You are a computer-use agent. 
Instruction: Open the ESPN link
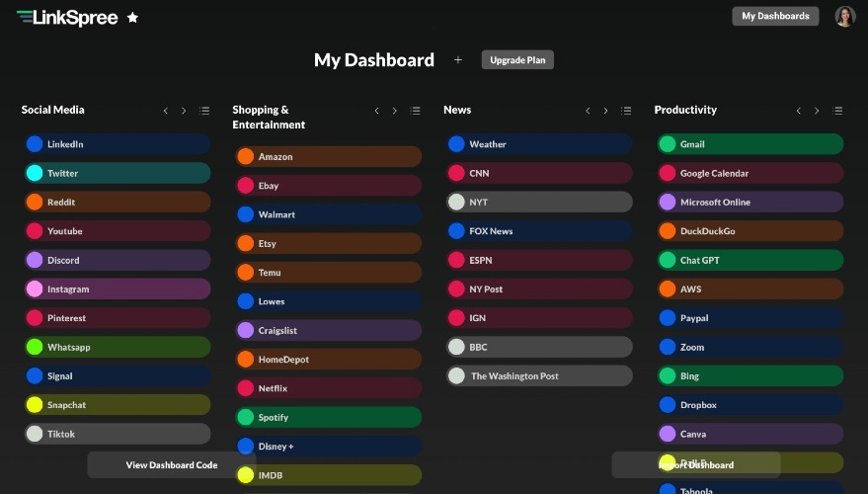pyautogui.click(x=539, y=260)
